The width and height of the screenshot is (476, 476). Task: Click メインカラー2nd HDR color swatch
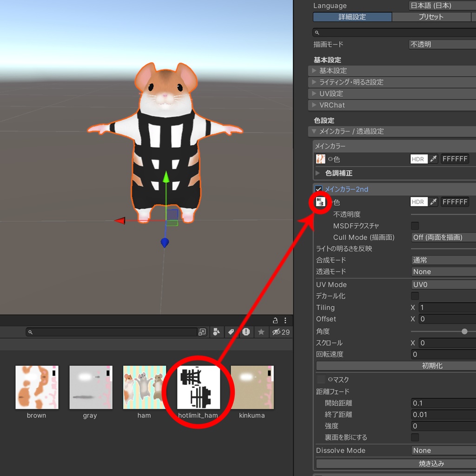pos(419,202)
